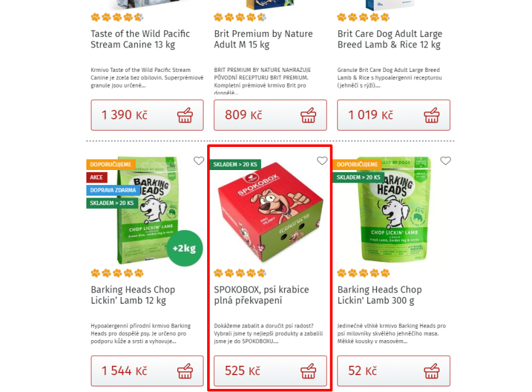Open Brit Premium by Nature Adult M title
This screenshot has height=392, width=532.
point(263,39)
